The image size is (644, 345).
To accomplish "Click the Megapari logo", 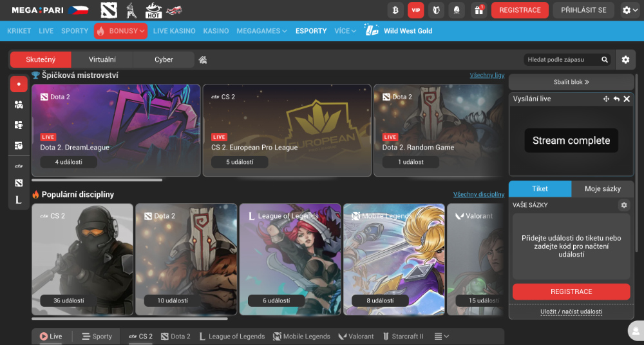I will point(37,10).
